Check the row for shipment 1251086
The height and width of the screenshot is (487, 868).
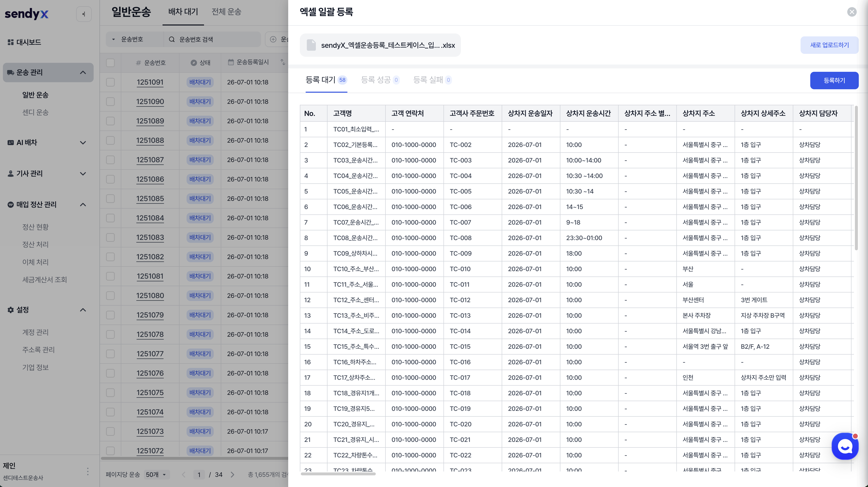[x=110, y=179]
